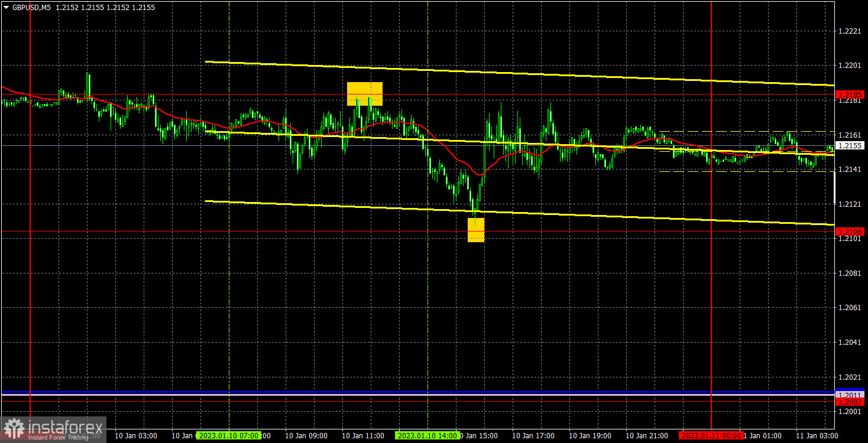Click the red 2023.01.11 00:00 time label
This screenshot has height=443, width=868.
click(x=711, y=435)
